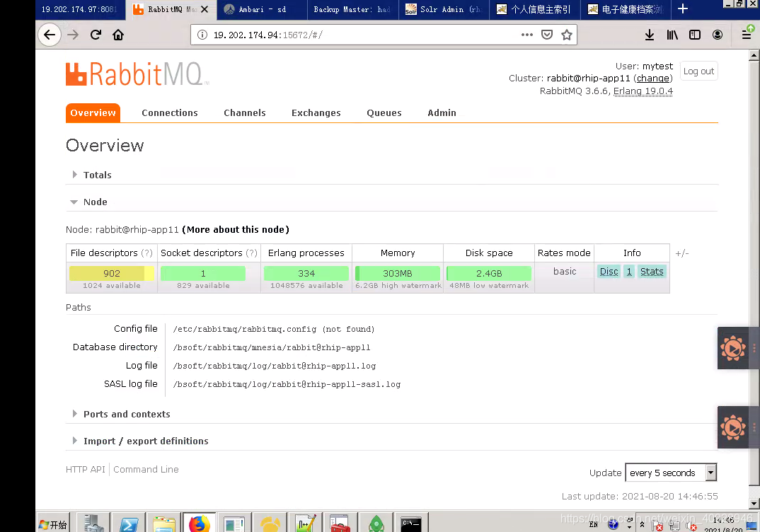This screenshot has width=760, height=532.
Task: Open the Update interval dropdown
Action: (671, 473)
